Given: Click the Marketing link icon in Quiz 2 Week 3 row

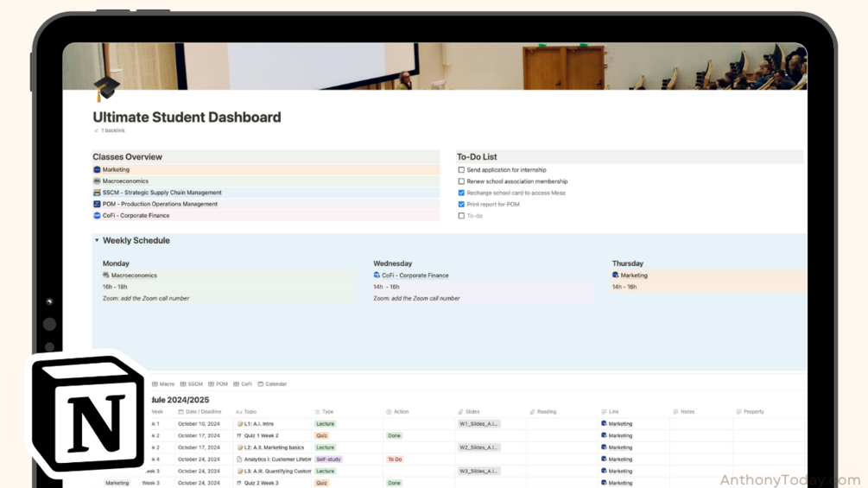Looking at the screenshot, I should coord(604,483).
